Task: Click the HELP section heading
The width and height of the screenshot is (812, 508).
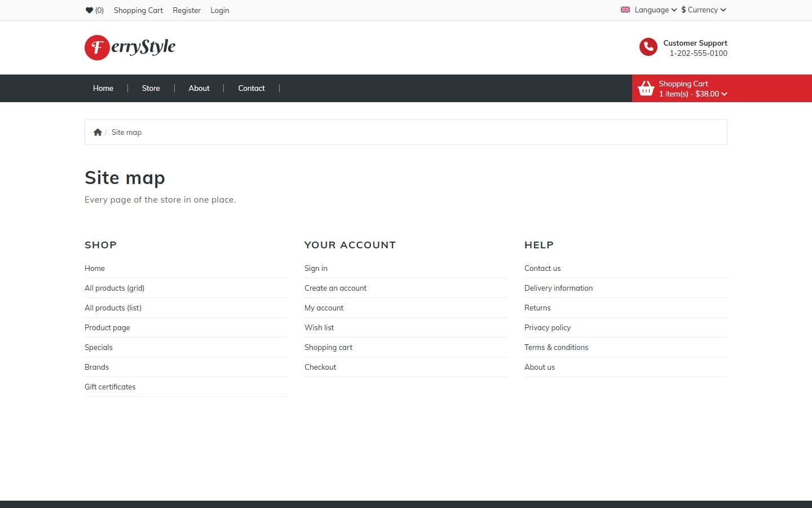Action: pyautogui.click(x=539, y=245)
